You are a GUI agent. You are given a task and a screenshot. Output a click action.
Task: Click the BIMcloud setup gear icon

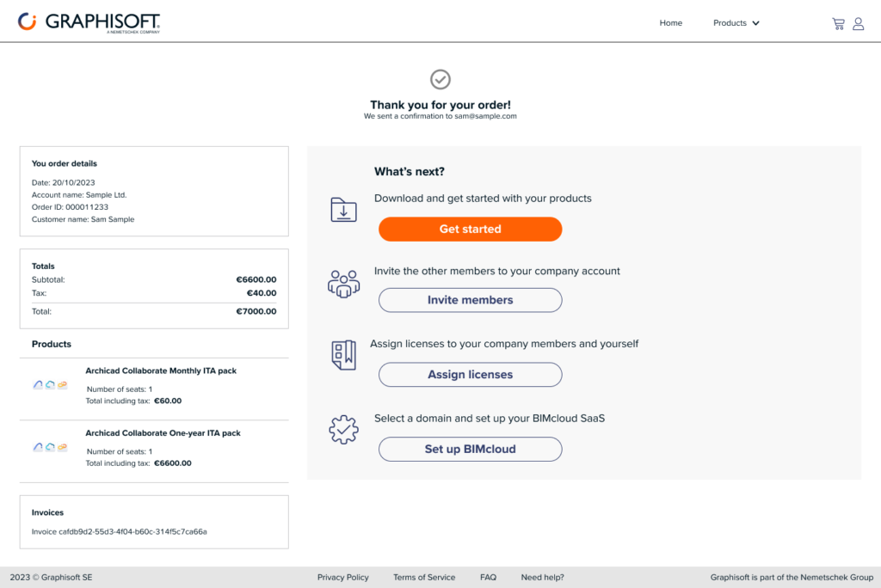tap(343, 430)
